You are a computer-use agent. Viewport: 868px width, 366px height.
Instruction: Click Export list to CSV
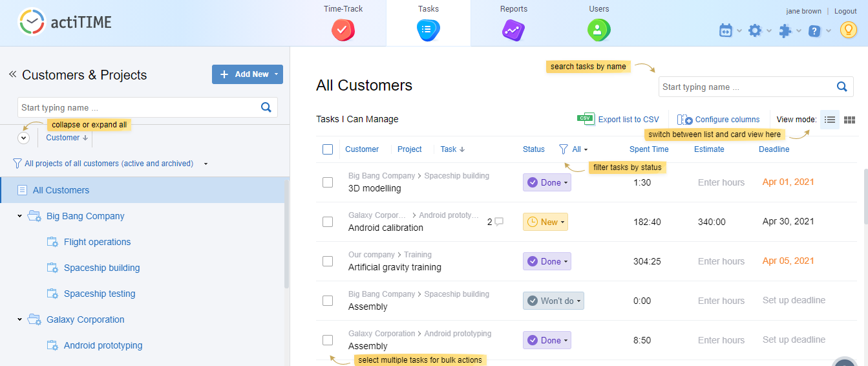(x=619, y=119)
